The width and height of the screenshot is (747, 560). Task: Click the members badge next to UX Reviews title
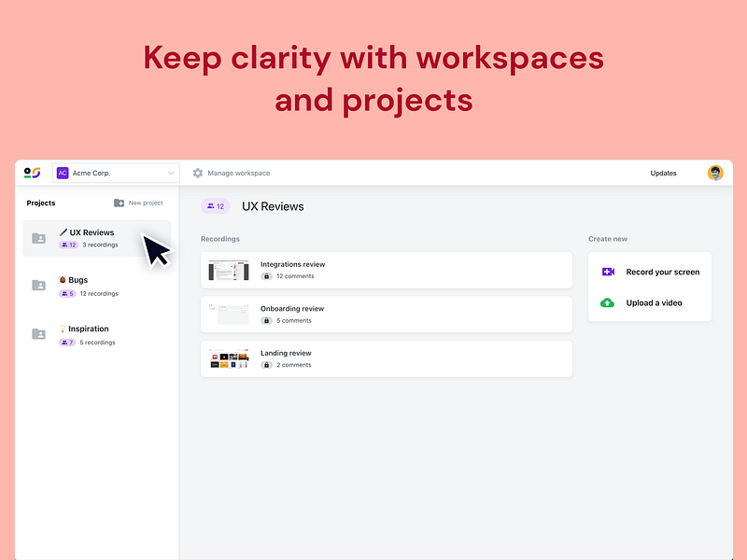point(216,206)
